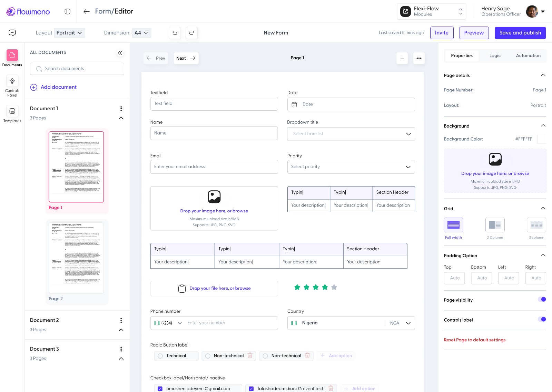552x392 pixels.
Task: Switch to the Logic tab
Action: click(x=495, y=56)
